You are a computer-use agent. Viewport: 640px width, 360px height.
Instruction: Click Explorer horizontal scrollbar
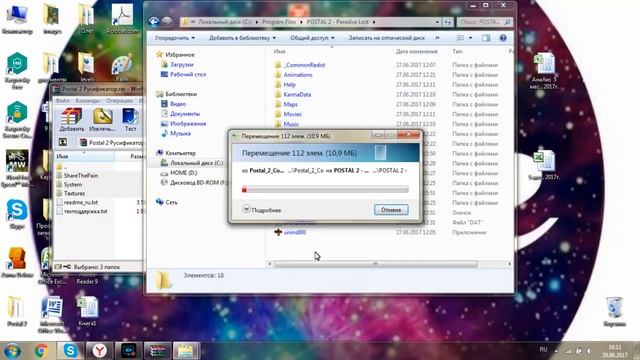[376, 264]
